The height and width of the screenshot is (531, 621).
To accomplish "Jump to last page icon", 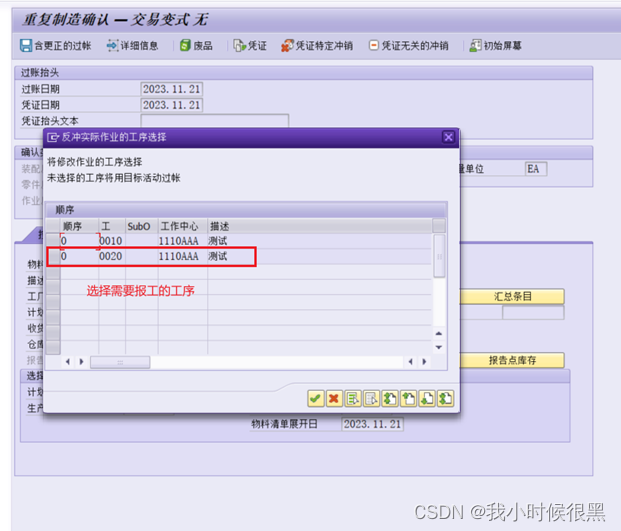I will [x=445, y=398].
